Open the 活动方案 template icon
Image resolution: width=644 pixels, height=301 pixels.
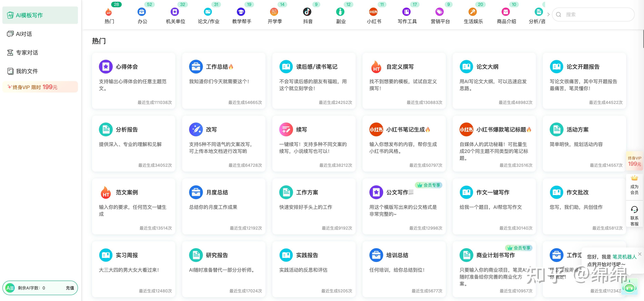coord(556,129)
